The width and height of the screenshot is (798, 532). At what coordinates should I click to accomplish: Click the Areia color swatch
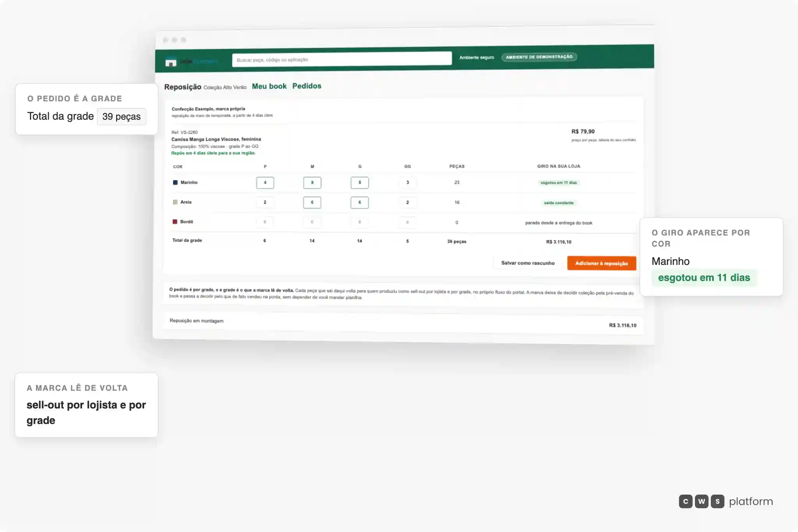[175, 202]
